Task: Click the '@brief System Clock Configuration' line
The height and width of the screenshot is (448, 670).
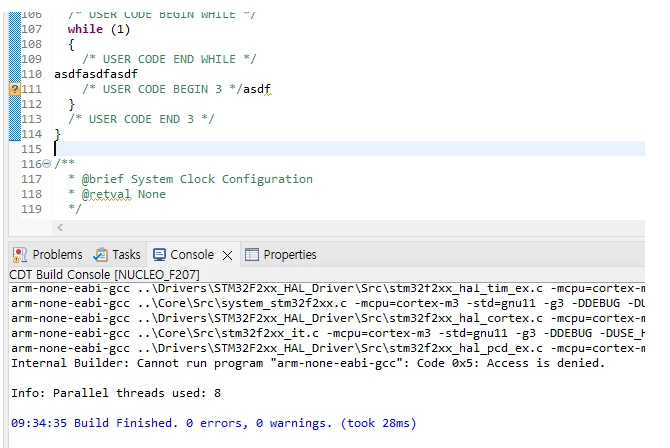Action: click(191, 179)
